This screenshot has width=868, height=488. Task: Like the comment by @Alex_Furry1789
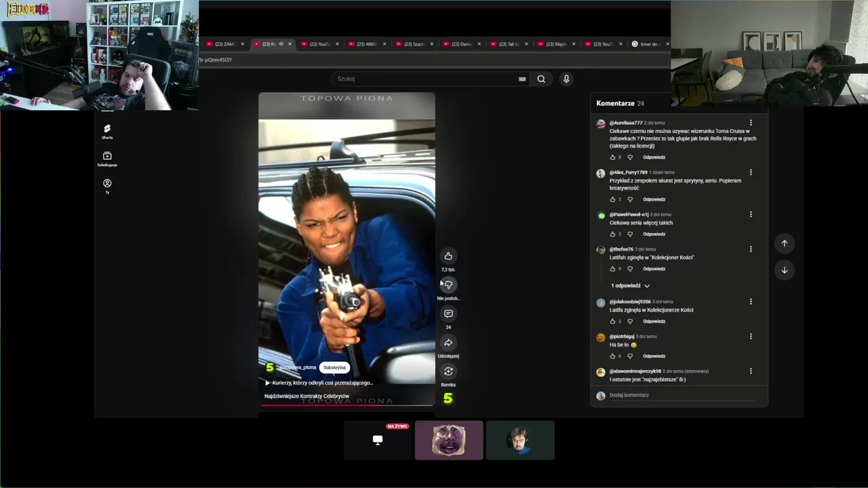613,199
